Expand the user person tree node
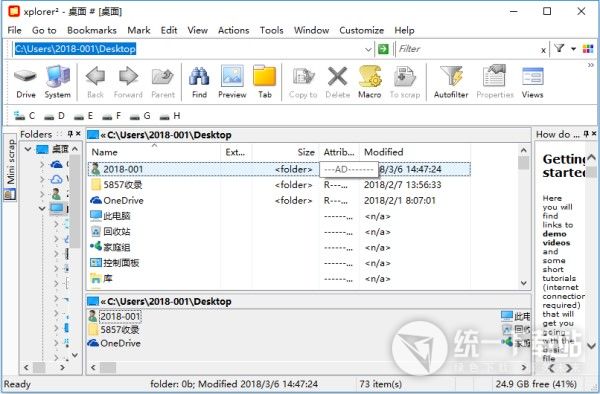Screen dimensions: 600x394 (x=42, y=194)
